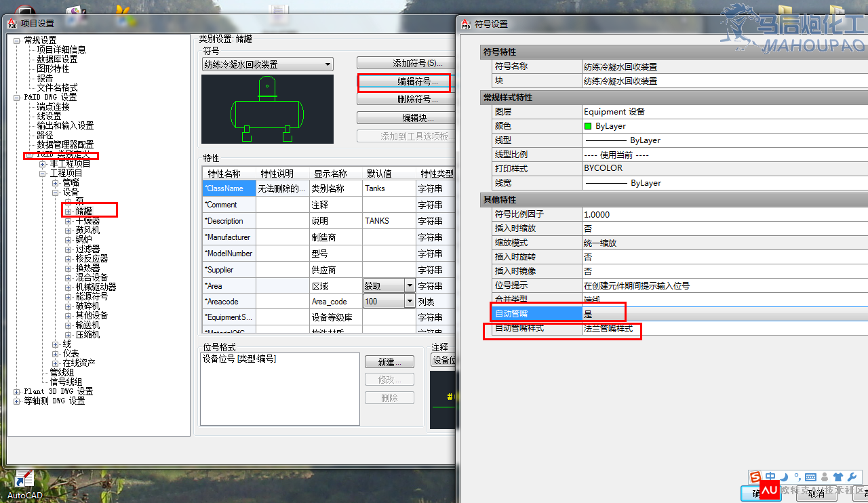This screenshot has width=868, height=503.
Task: Click the Sogou input method logo
Action: click(x=755, y=477)
